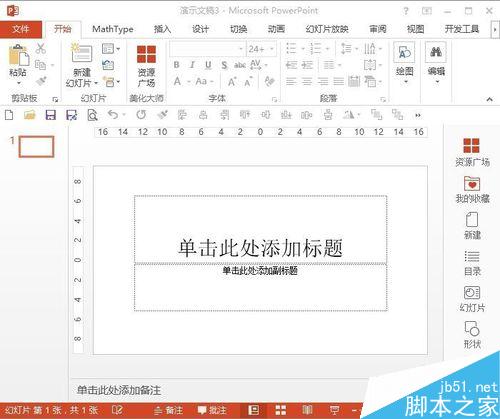Switch to the Animations tab

277,29
